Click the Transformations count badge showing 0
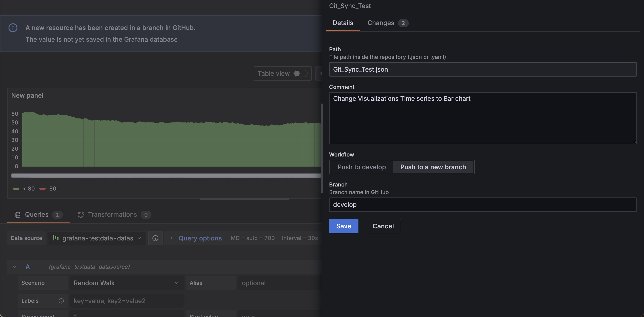This screenshot has width=644, height=317. (146, 215)
